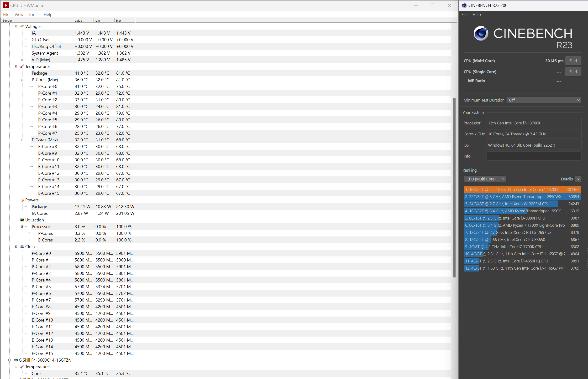Click the Utilization chip category icon
Screen dimensions: 588x379
point(22,220)
